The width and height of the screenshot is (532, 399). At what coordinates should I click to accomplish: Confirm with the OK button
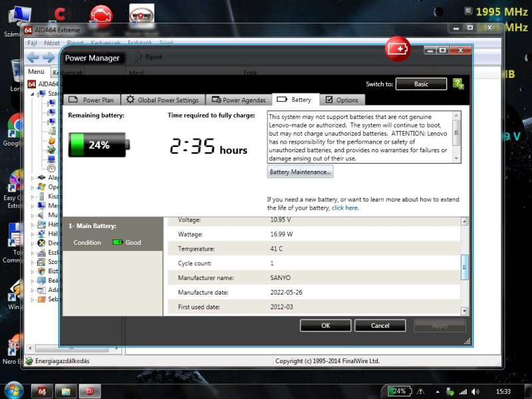(325, 325)
